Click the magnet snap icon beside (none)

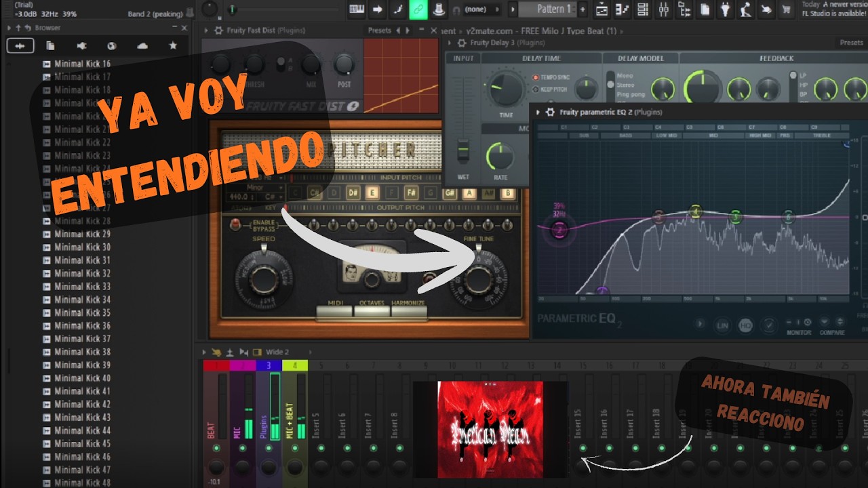click(456, 9)
